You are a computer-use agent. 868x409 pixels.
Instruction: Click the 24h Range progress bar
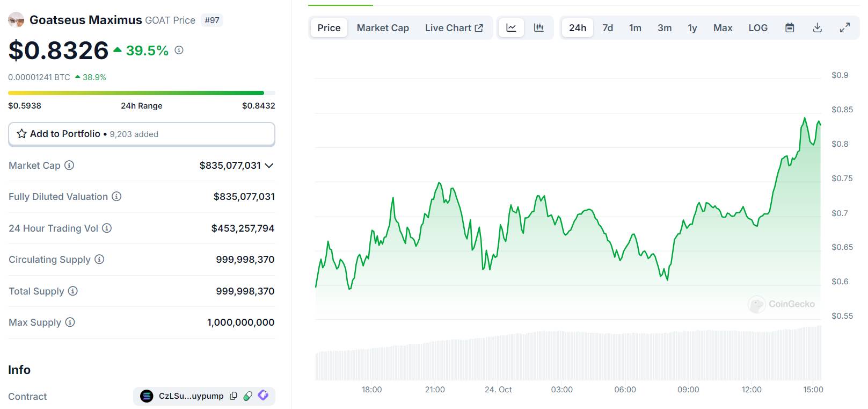[x=142, y=93]
